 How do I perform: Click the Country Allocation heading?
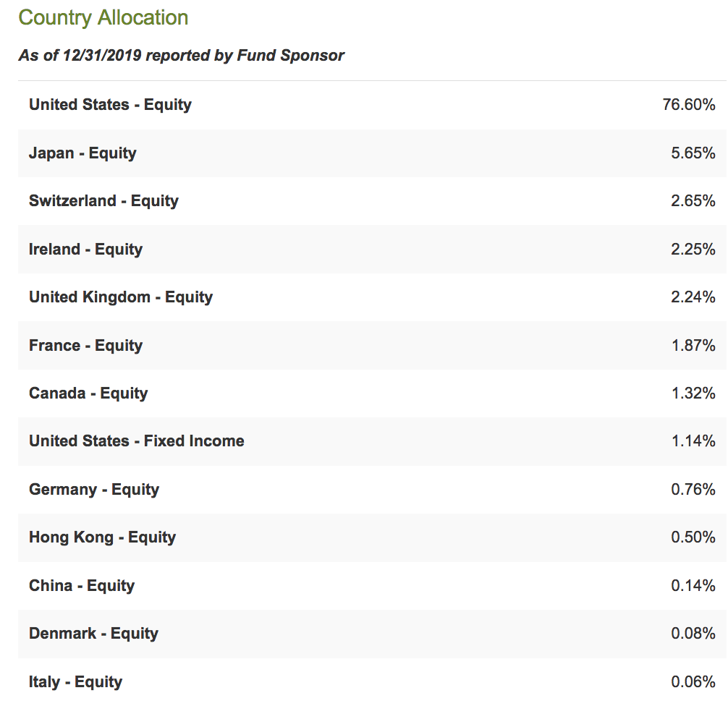[x=103, y=18]
